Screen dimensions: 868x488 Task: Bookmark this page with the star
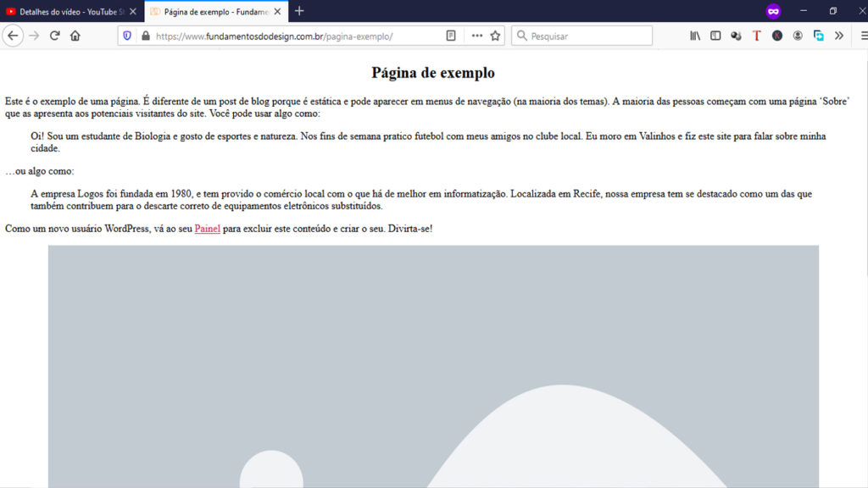[x=495, y=36]
